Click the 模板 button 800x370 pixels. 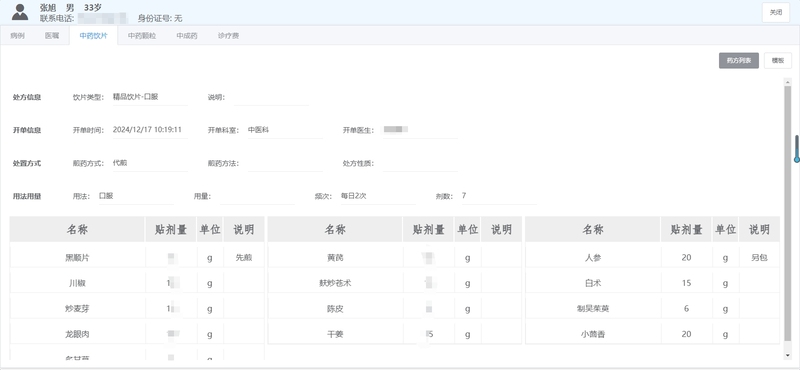coord(778,60)
